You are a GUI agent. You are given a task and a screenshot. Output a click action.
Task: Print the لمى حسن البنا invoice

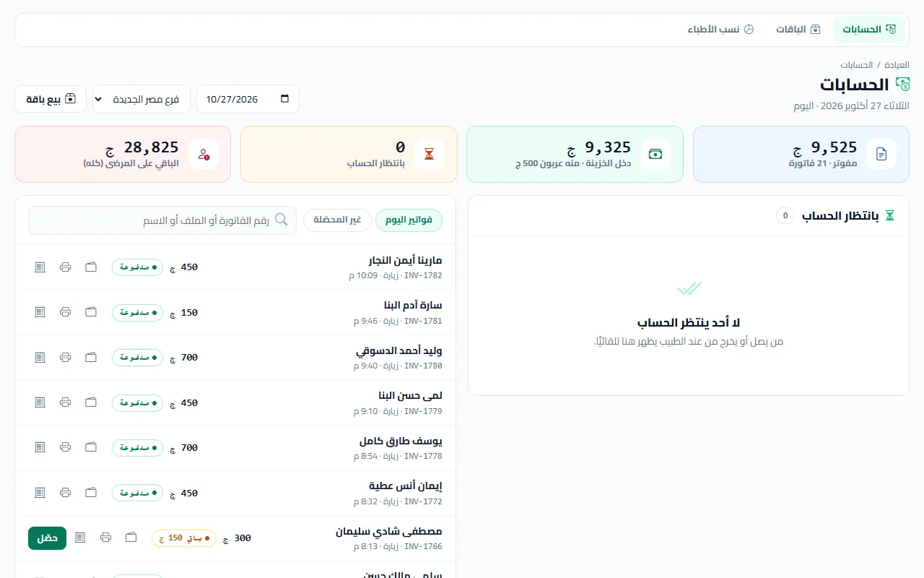[x=66, y=402]
